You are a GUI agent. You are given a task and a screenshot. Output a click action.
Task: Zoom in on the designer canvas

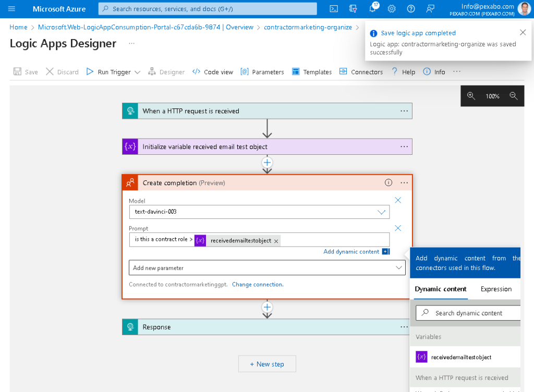click(x=471, y=96)
